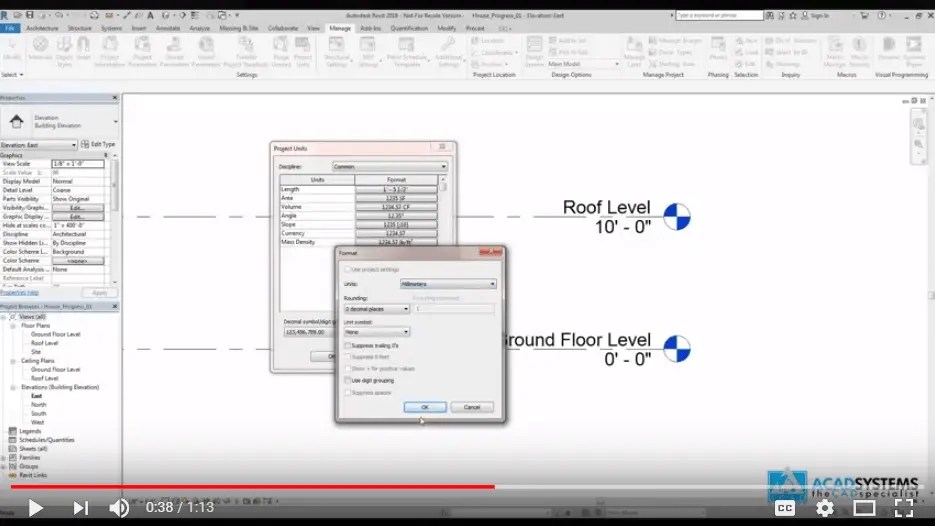Open Global Parameters tool
The height and width of the screenshot is (526, 935).
click(x=206, y=50)
